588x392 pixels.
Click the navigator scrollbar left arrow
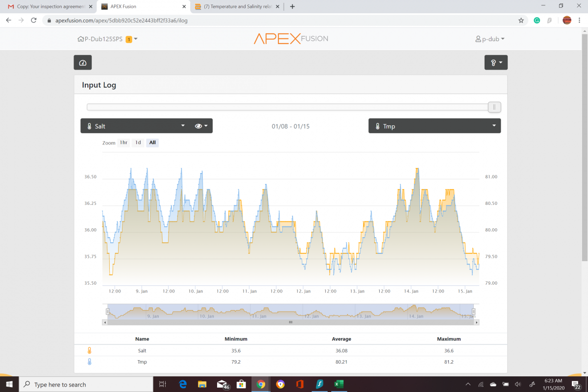click(104, 322)
